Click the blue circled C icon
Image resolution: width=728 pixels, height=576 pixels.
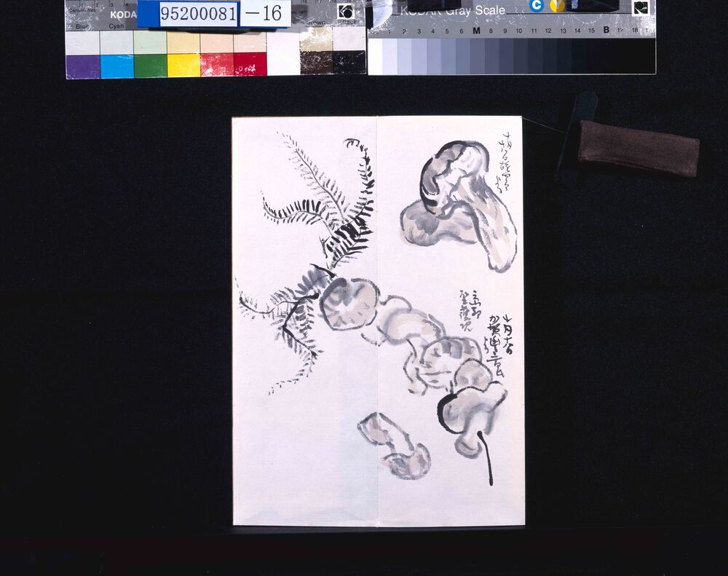537,5
